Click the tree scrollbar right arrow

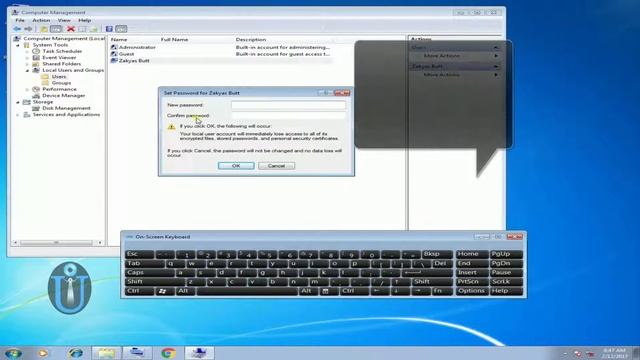click(100, 242)
